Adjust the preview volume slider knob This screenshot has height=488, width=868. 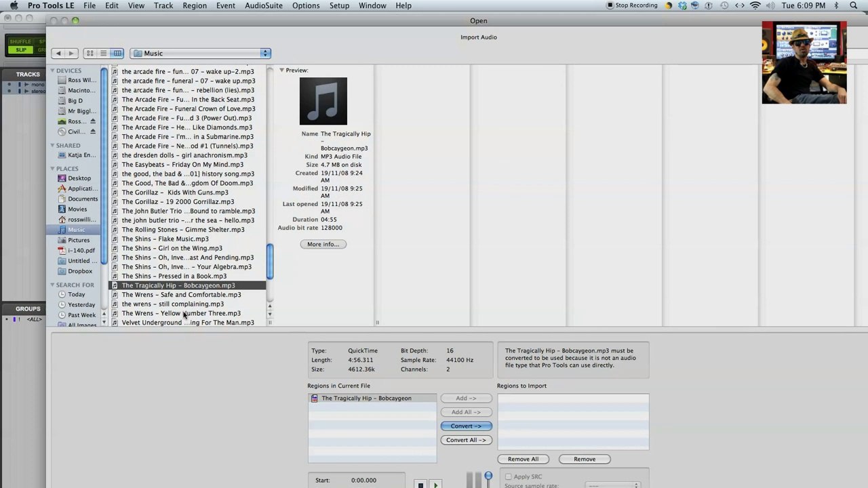(x=488, y=476)
